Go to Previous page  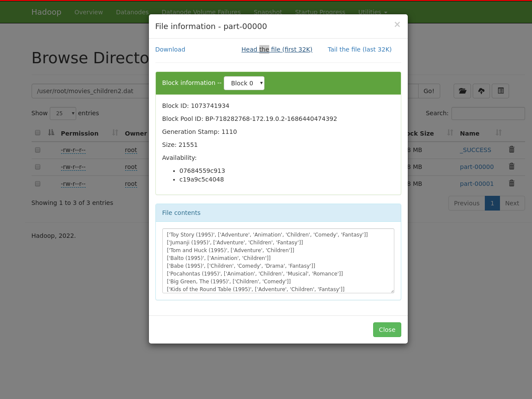[467, 203]
